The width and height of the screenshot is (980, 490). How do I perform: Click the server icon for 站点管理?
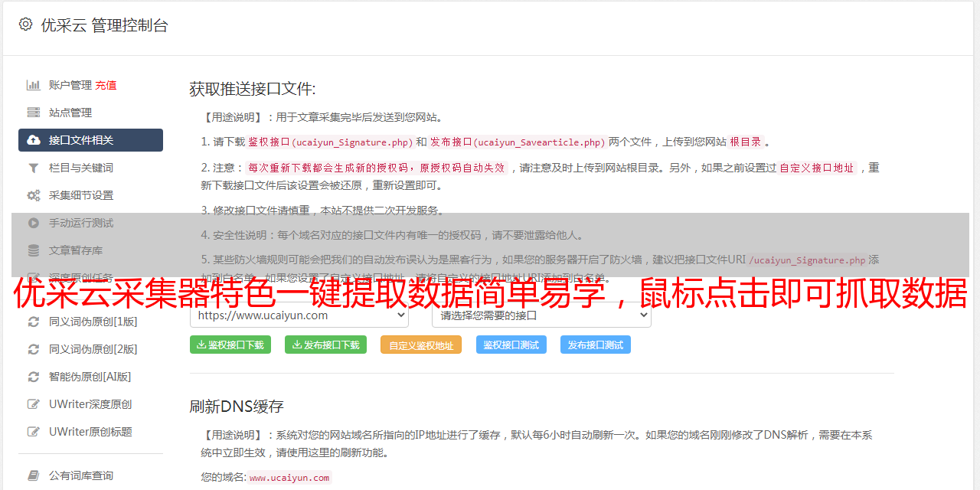point(34,113)
